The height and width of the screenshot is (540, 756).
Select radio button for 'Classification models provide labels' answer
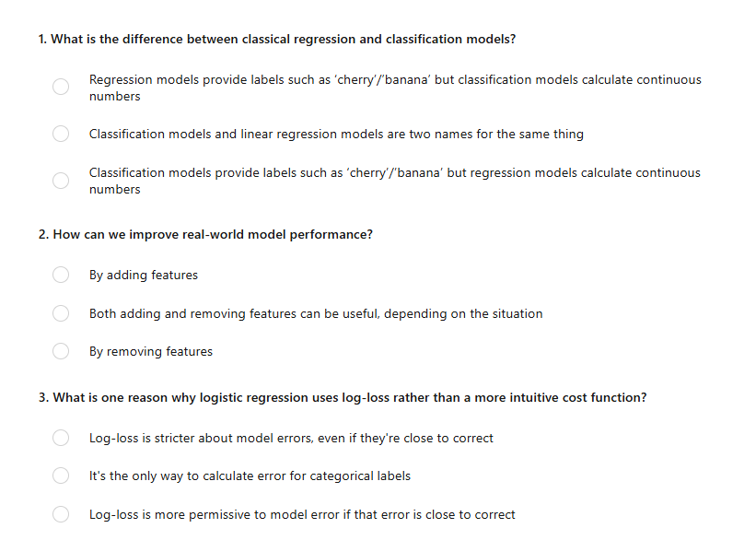tap(61, 181)
